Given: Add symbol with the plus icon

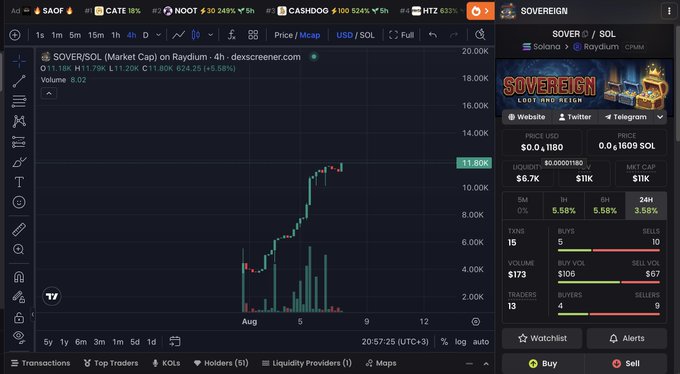Looking at the screenshot, I should click(x=15, y=35).
